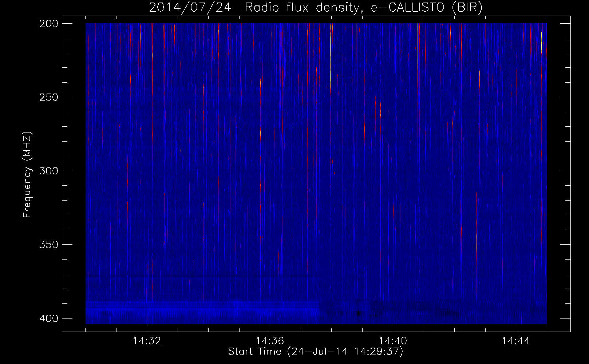Click the 300 frequency tick label
The width and height of the screenshot is (589, 364).
point(48,171)
